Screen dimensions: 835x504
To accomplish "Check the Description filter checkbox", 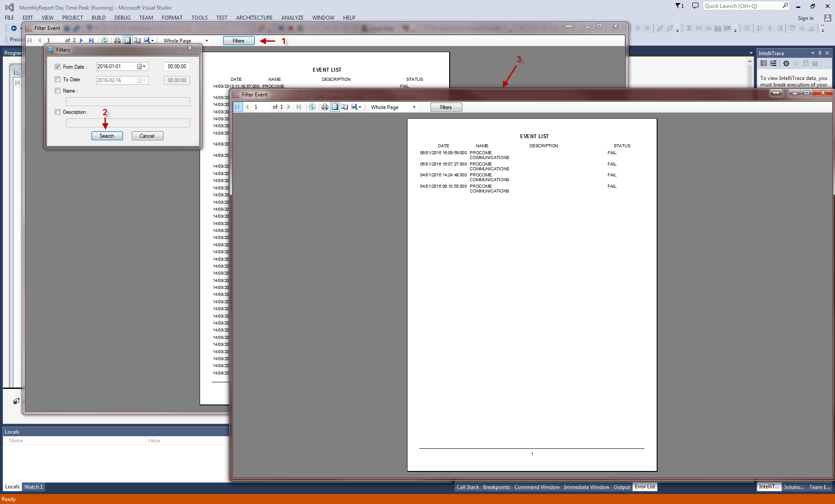I will point(58,112).
